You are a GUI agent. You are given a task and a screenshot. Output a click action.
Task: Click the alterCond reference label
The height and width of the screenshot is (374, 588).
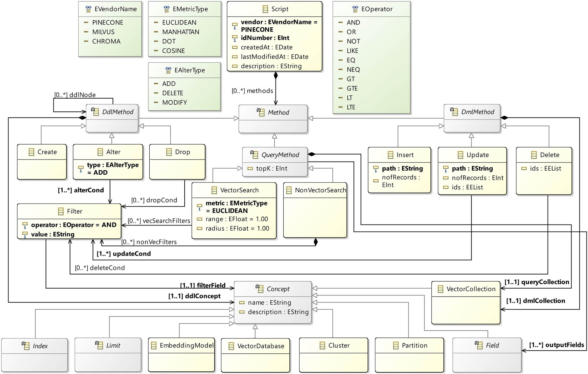click(x=81, y=190)
